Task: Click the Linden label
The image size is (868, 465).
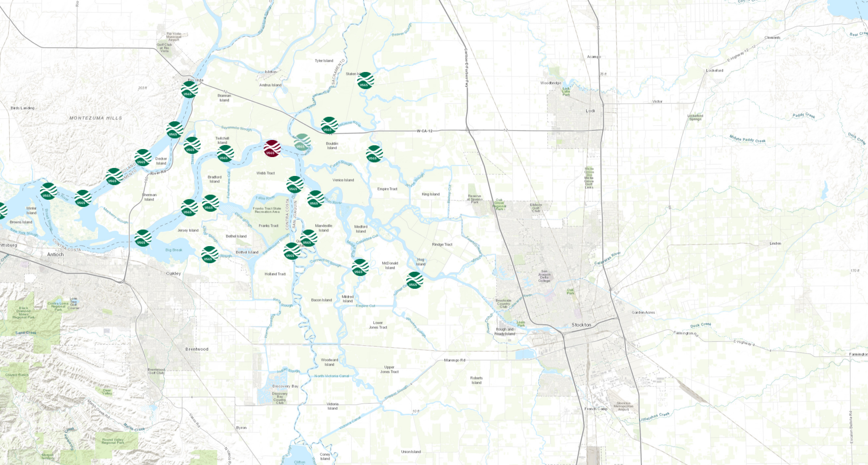Action: (775, 243)
